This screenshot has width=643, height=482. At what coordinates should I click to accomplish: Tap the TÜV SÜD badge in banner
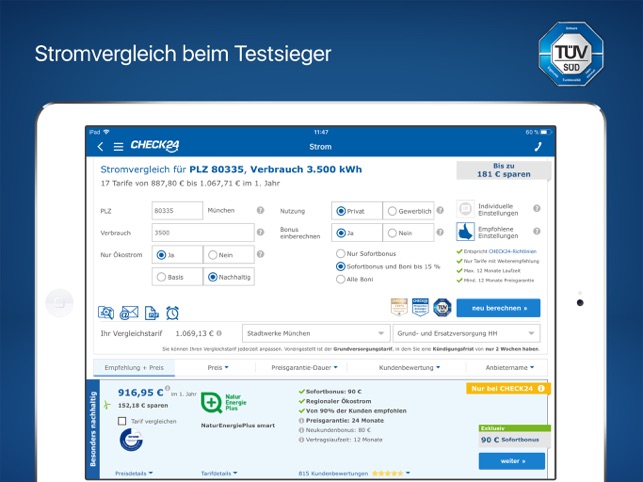pos(571,54)
